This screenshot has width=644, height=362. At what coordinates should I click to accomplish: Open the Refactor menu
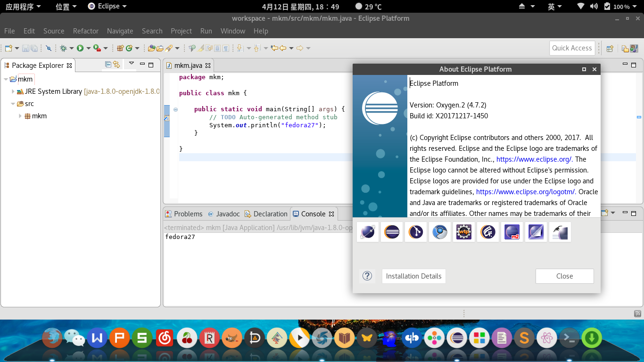(x=86, y=31)
